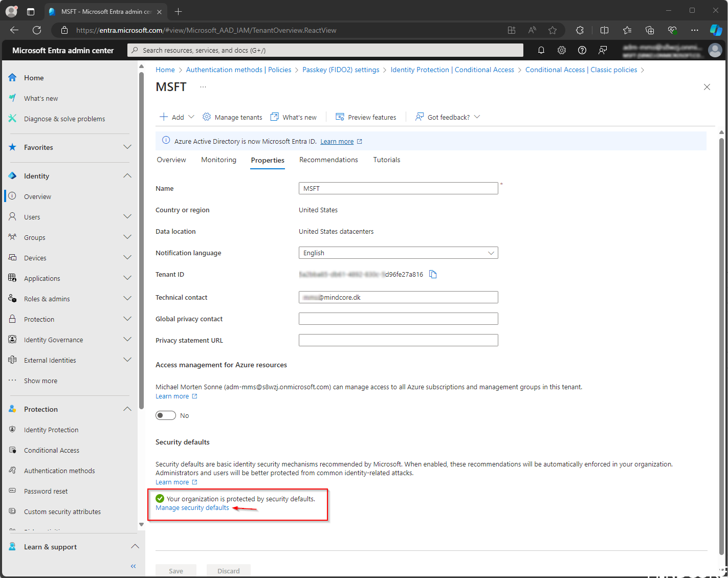This screenshot has height=578, width=728.
Task: Collapse the sidebar with double chevron
Action: [133, 566]
